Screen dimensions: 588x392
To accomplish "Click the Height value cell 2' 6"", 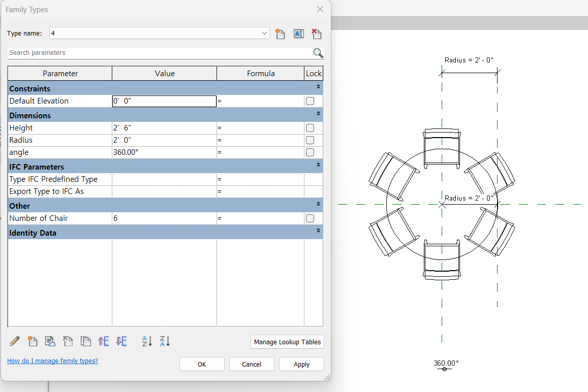I will tap(164, 128).
